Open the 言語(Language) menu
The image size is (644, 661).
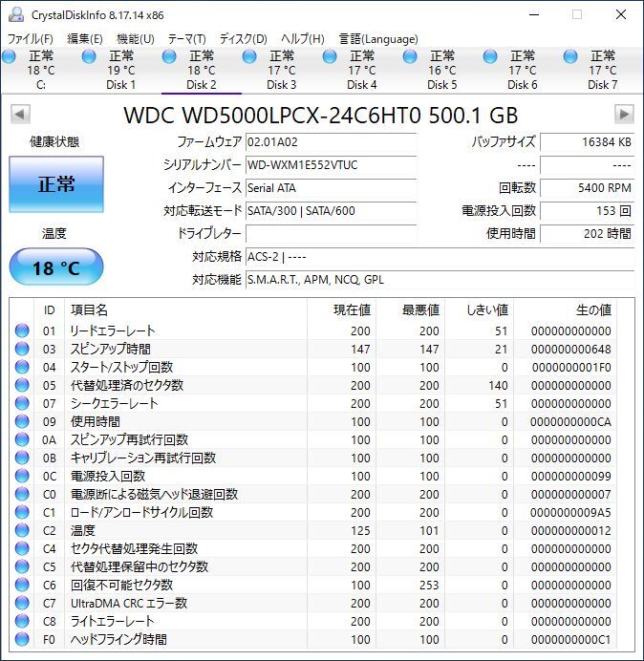point(378,39)
